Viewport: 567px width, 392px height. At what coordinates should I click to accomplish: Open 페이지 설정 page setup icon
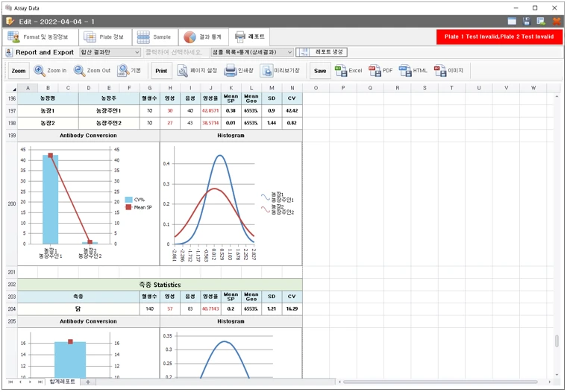pos(182,71)
